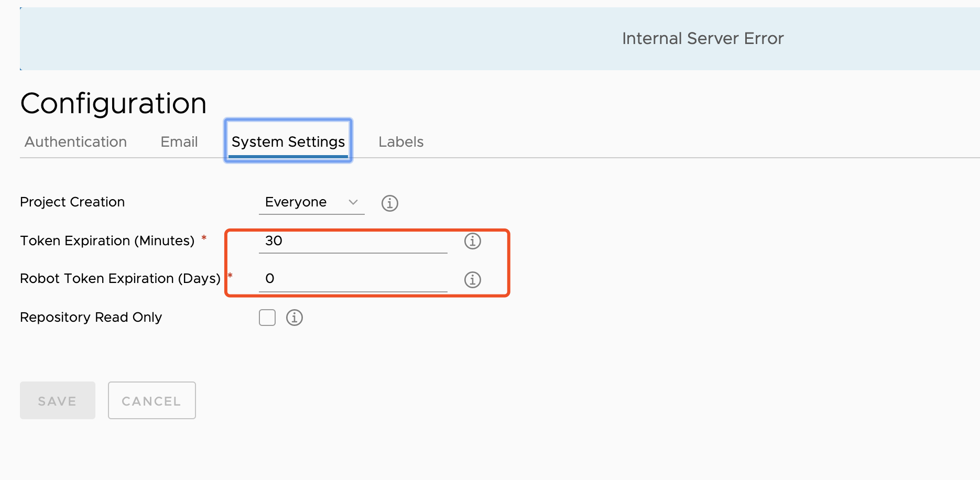Click the Internal Server Error message

[702, 39]
